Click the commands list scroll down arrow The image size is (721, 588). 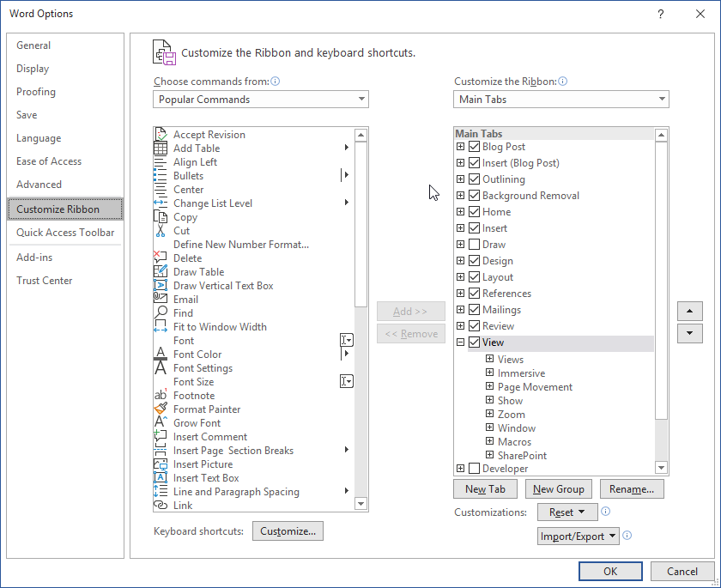tap(361, 504)
